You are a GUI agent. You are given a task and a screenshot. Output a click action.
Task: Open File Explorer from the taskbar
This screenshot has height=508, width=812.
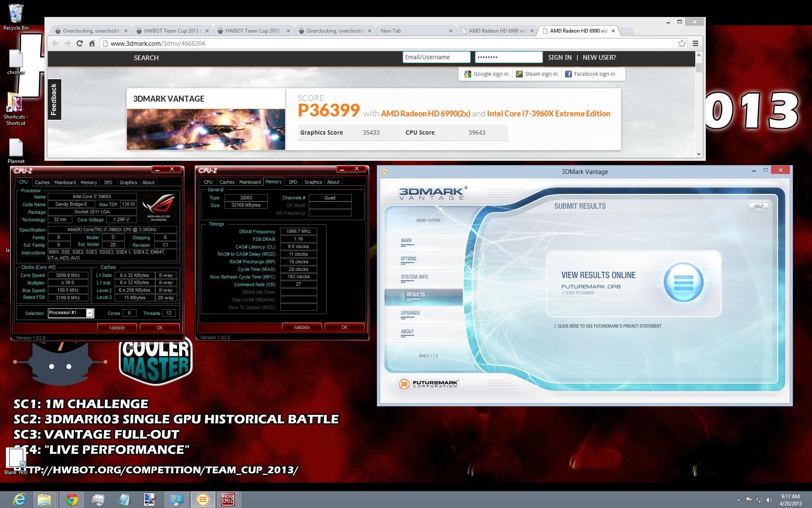[x=44, y=500]
